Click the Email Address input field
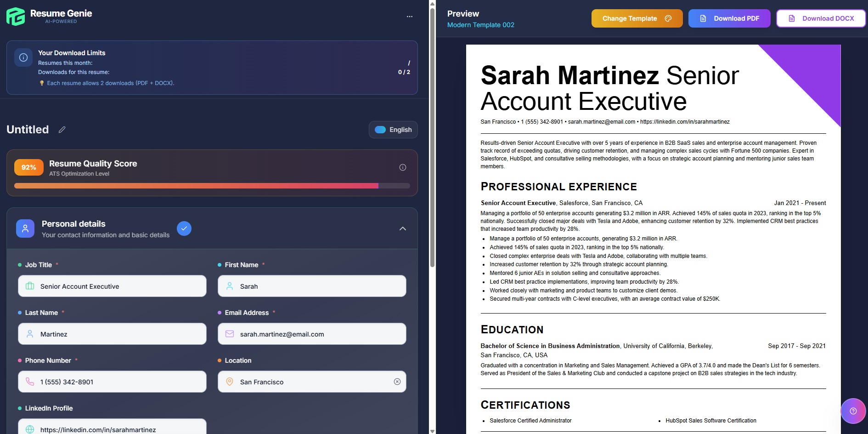Viewport: 868px width, 434px height. tap(312, 334)
